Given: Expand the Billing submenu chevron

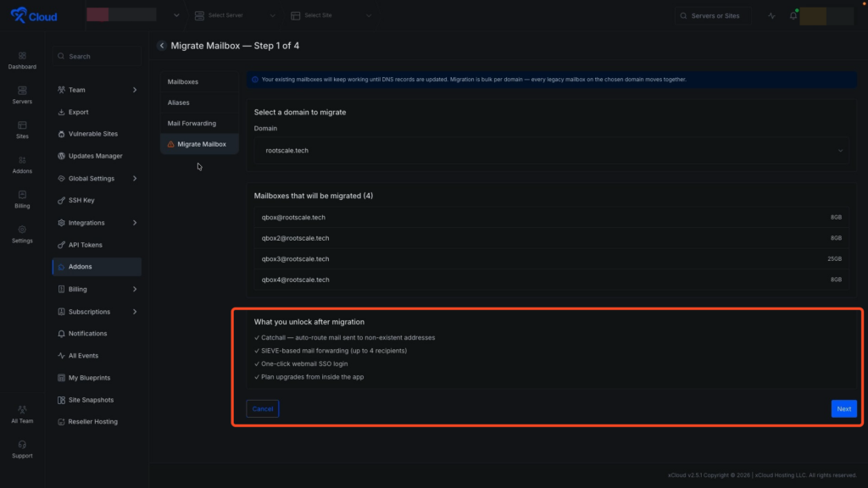Looking at the screenshot, I should (x=135, y=289).
